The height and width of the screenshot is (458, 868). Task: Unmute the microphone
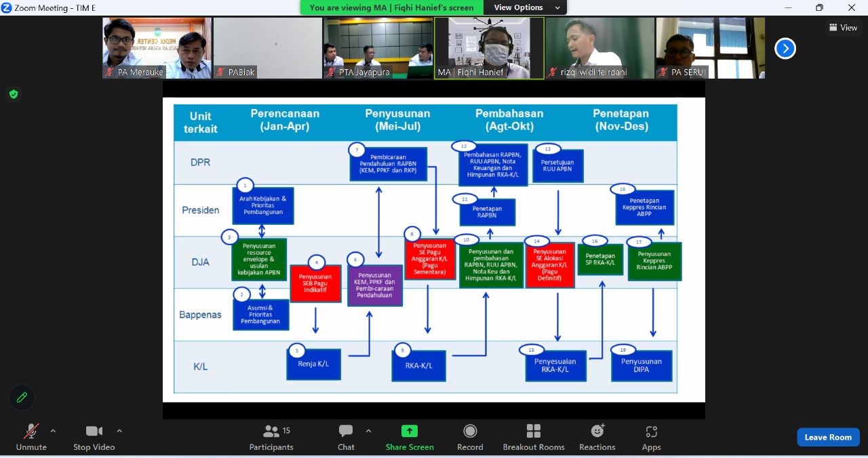point(31,437)
